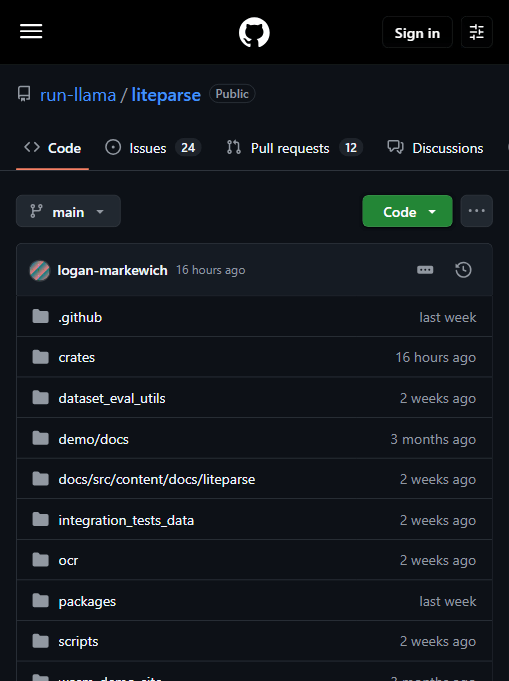Click the latest commit time 16 hours ago
Screen dimensions: 509x681
point(211,270)
